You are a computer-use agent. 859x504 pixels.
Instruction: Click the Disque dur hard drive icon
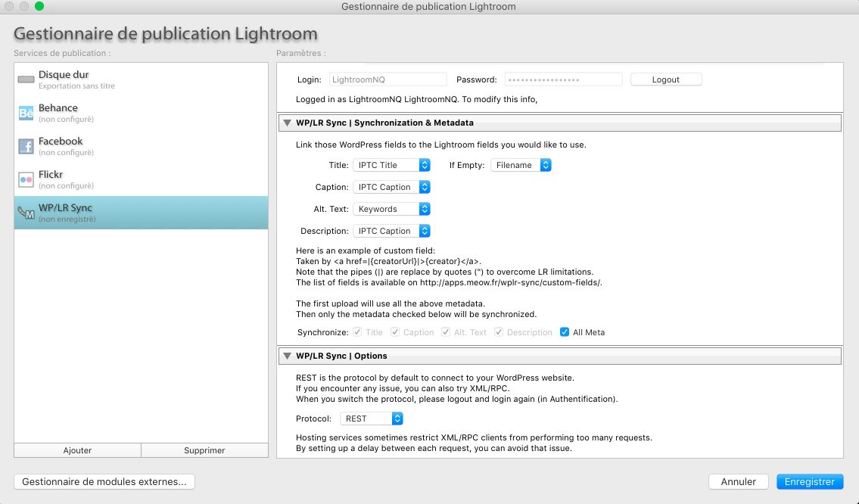pyautogui.click(x=26, y=79)
